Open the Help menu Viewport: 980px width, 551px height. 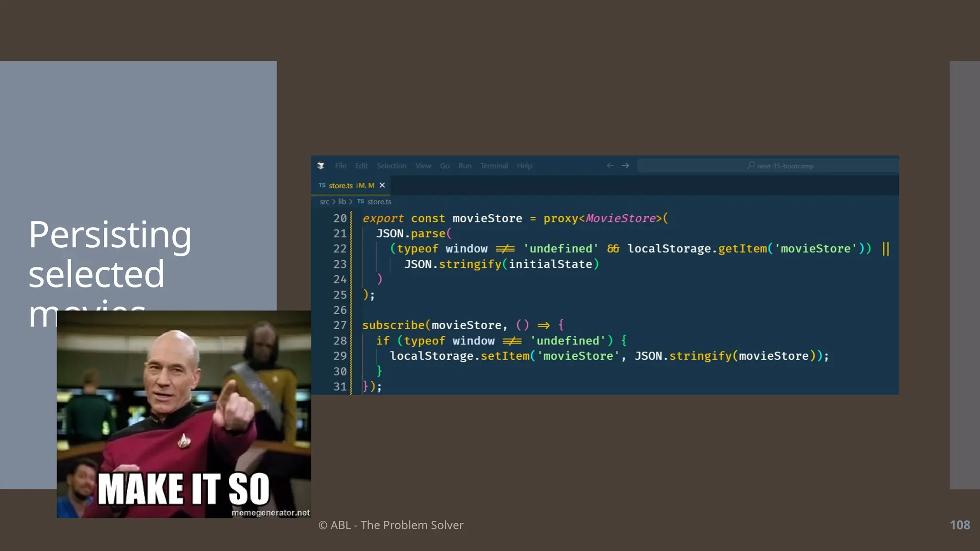click(524, 165)
